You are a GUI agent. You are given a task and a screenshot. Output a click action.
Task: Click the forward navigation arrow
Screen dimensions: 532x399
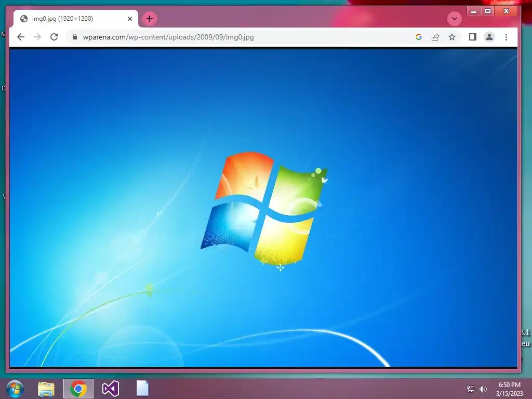point(37,37)
